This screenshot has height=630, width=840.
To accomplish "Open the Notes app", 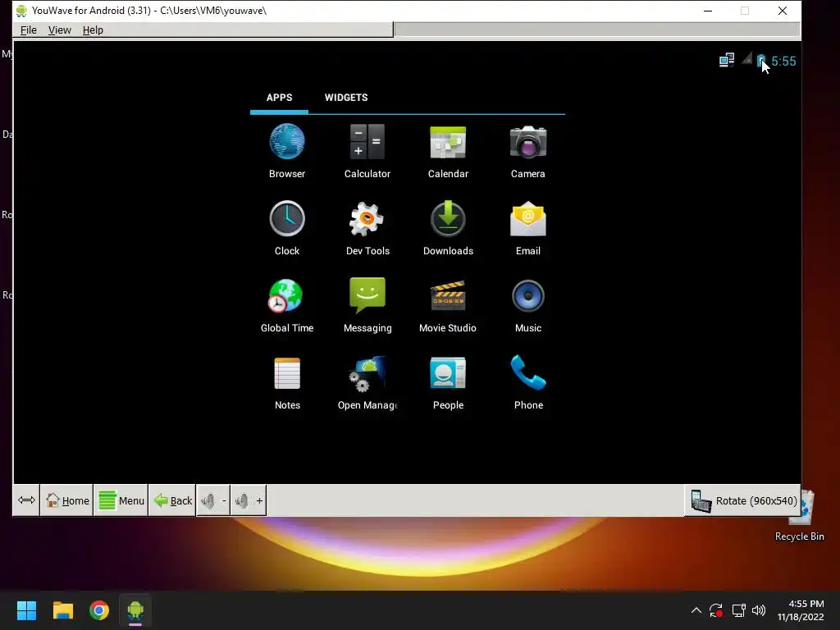I will pos(287,382).
